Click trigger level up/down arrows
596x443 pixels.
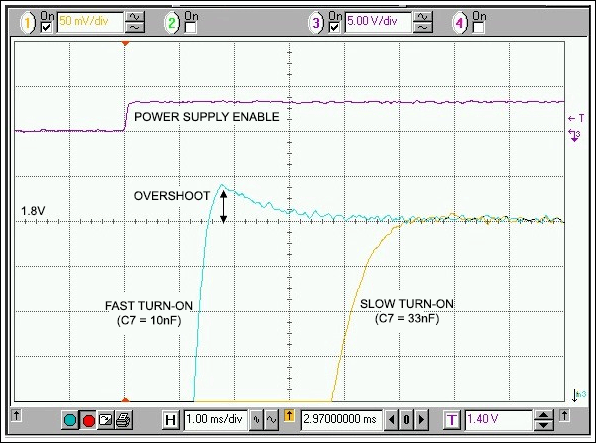544,420
